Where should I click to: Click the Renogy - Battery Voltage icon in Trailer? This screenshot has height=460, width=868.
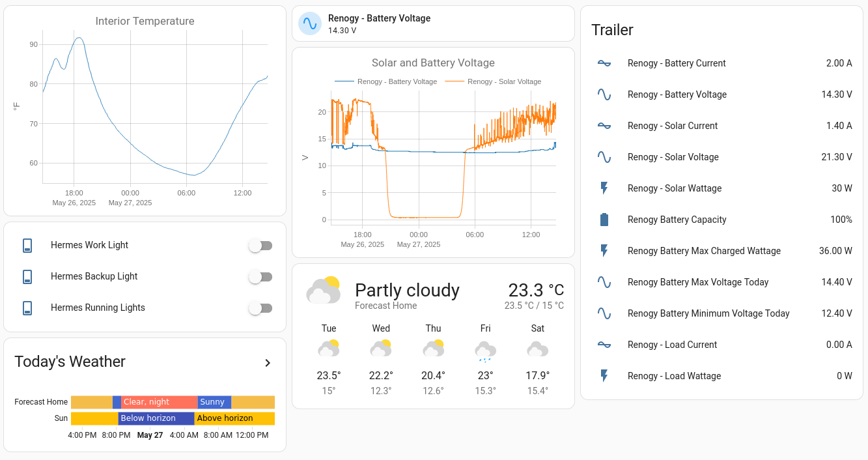pyautogui.click(x=604, y=94)
